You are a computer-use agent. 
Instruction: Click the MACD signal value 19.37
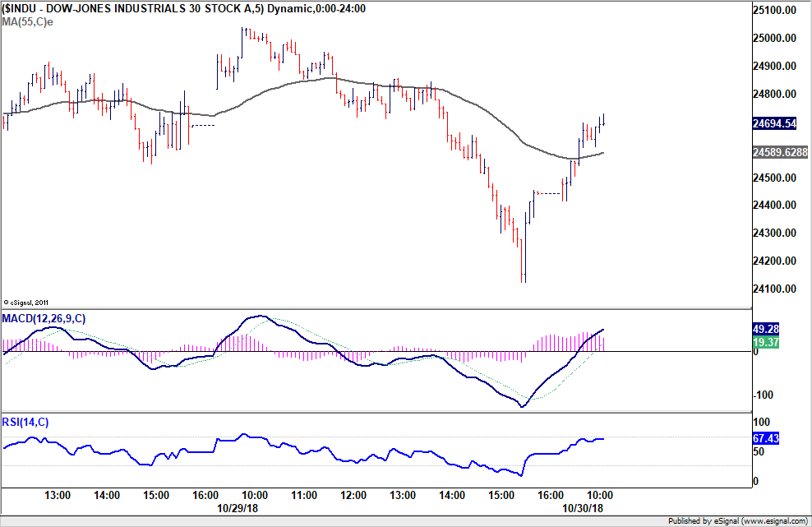click(x=766, y=343)
